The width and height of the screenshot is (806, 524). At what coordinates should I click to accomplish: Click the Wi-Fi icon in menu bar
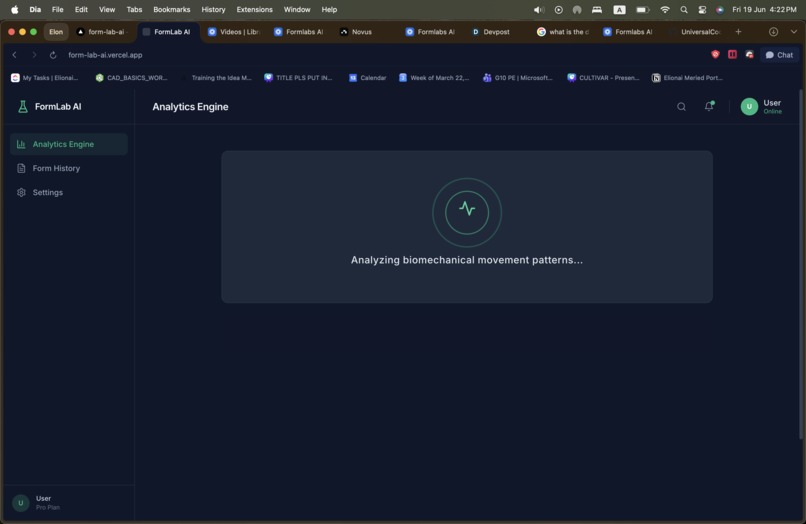[x=665, y=10]
